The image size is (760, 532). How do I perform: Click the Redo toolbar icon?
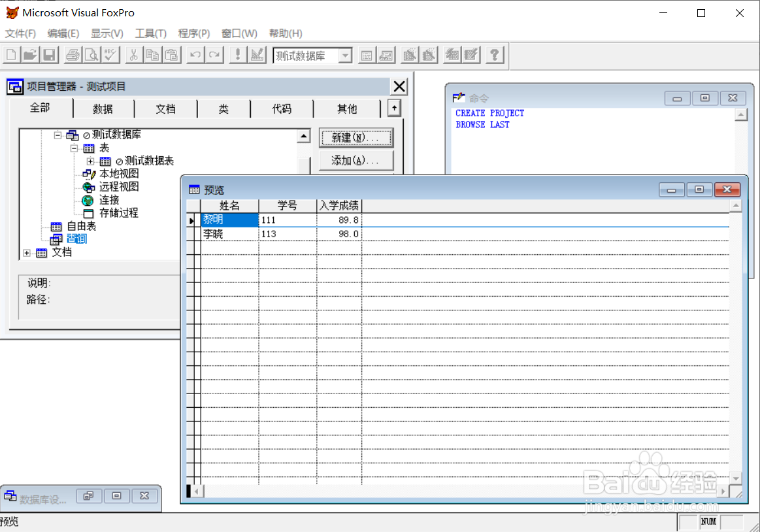pos(214,56)
